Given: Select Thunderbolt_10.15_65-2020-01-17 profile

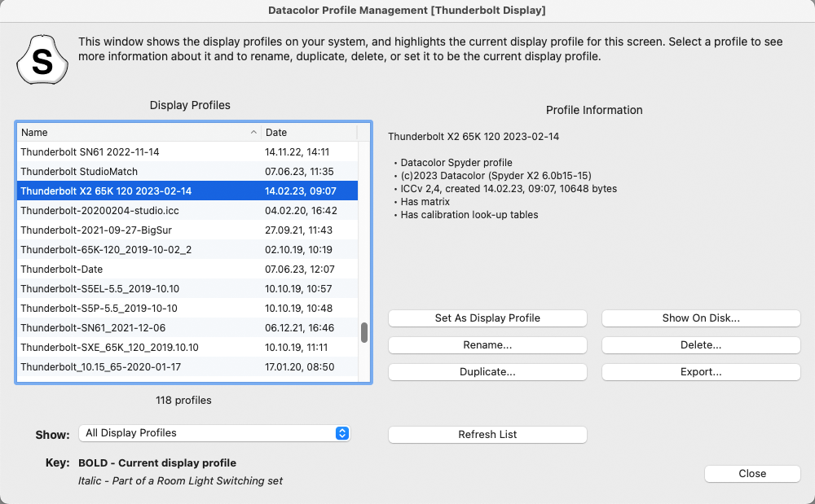Looking at the screenshot, I should click(187, 367).
